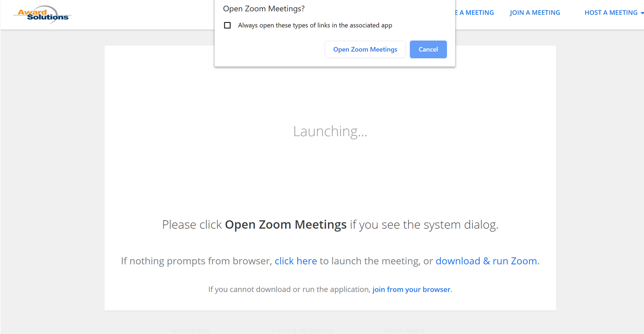Click the 'Open Zoom Meetings?' dialog title
The height and width of the screenshot is (334, 644).
(264, 9)
